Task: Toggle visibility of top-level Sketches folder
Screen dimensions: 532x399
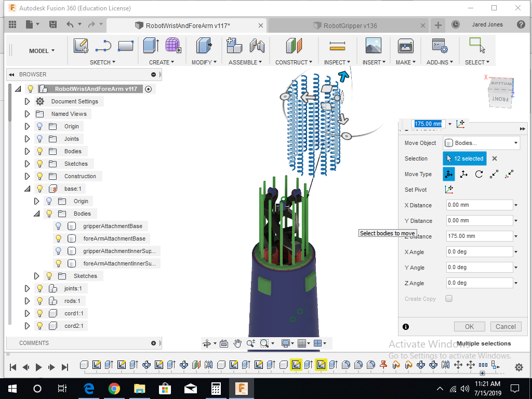Action: point(39,164)
